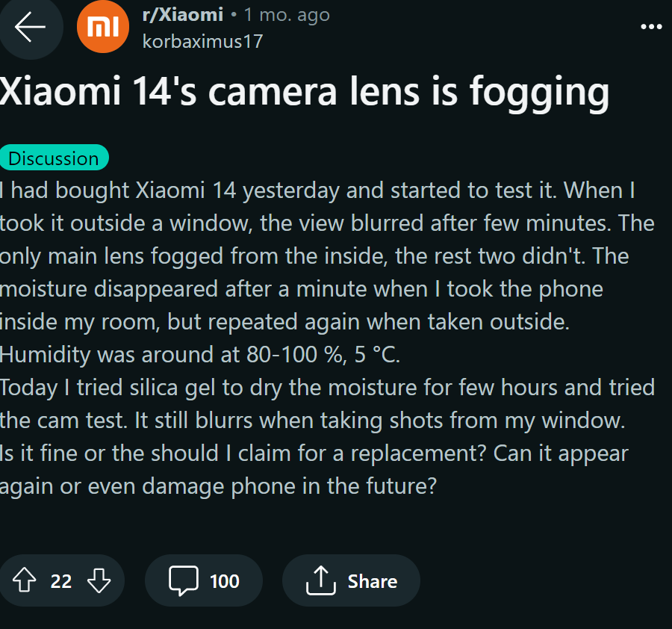Click the post title about camera fogging
Viewport: 672px width, 629px height.
click(304, 93)
